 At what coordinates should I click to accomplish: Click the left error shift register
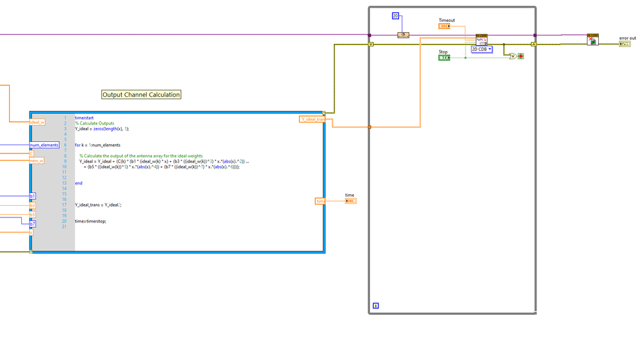tap(371, 44)
